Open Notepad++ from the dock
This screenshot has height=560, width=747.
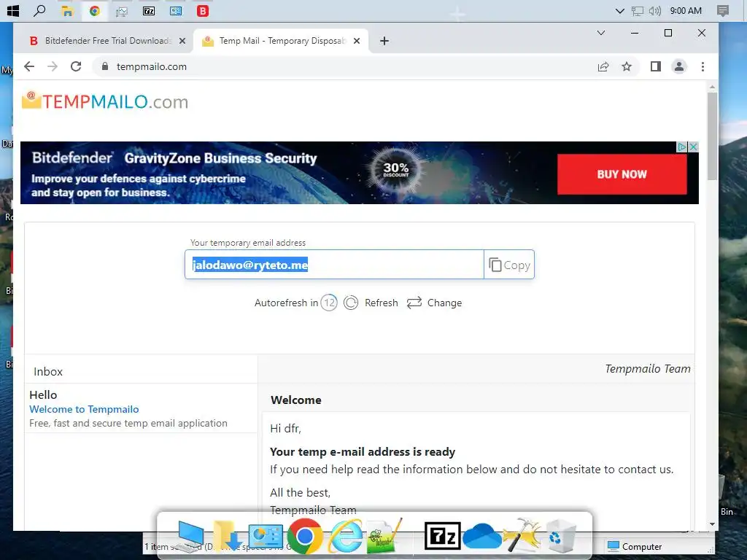(x=384, y=536)
